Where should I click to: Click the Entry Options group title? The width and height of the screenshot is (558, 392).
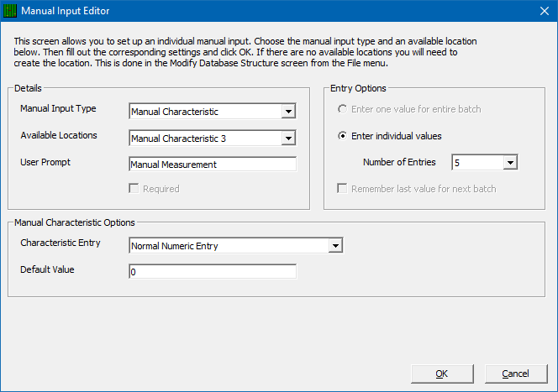pyautogui.click(x=358, y=88)
